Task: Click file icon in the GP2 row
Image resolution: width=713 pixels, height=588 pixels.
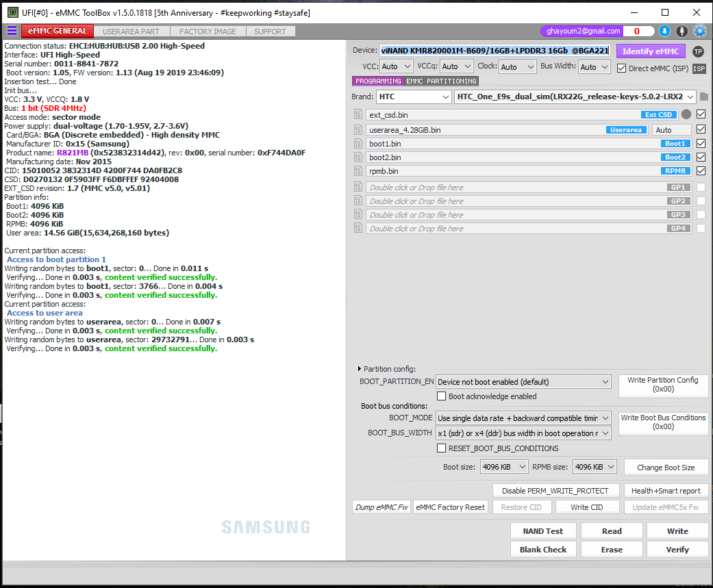Action: point(358,201)
